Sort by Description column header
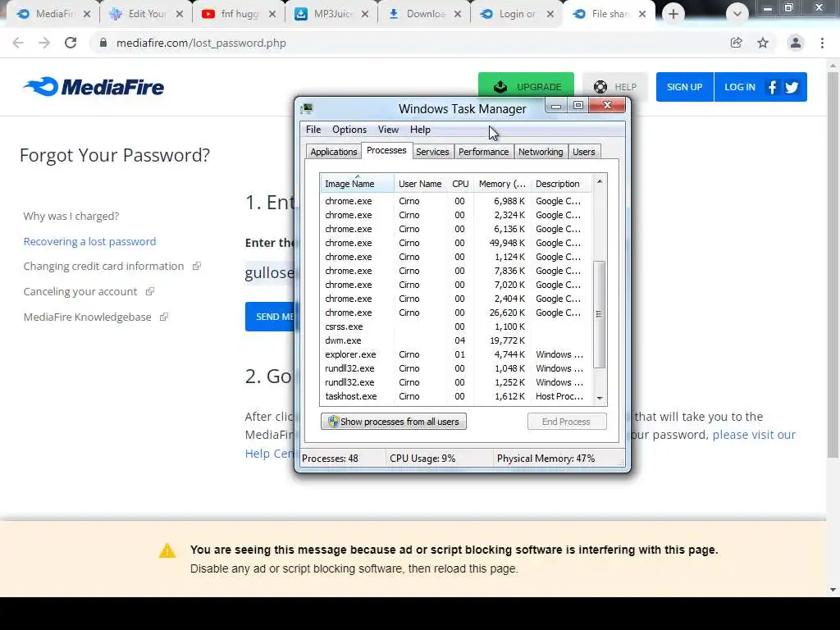840x630 pixels. click(561, 183)
